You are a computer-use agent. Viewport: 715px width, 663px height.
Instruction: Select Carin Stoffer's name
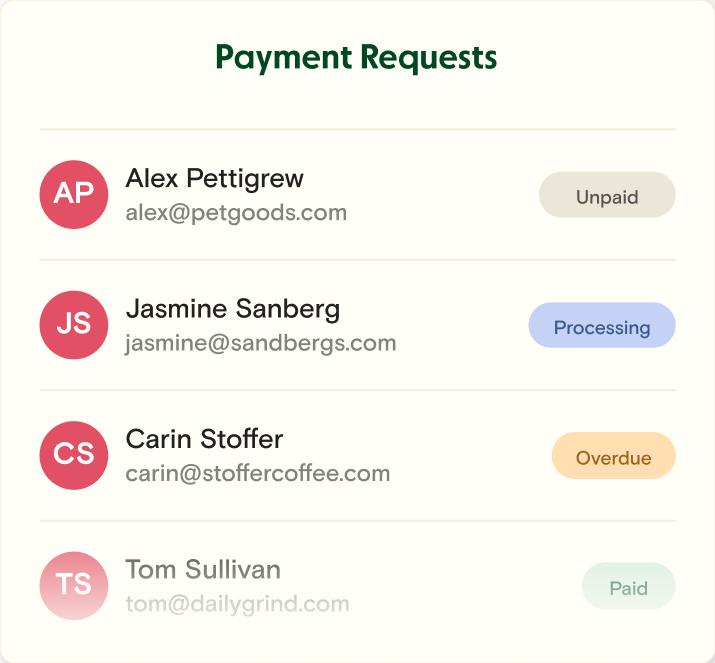tap(205, 439)
